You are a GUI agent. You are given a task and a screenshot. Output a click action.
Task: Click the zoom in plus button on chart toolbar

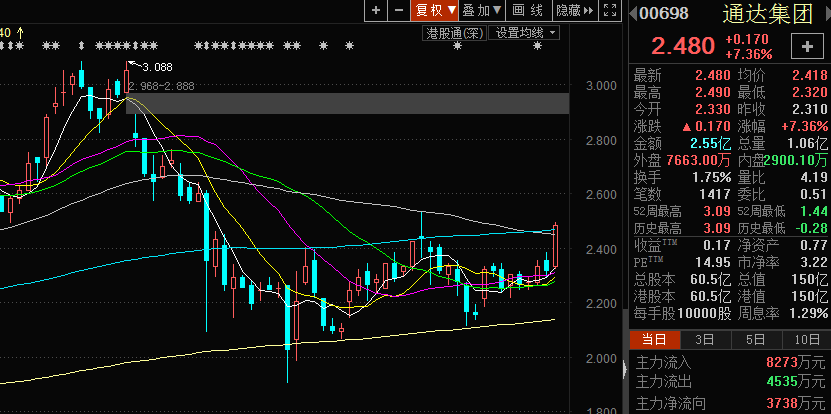376,10
